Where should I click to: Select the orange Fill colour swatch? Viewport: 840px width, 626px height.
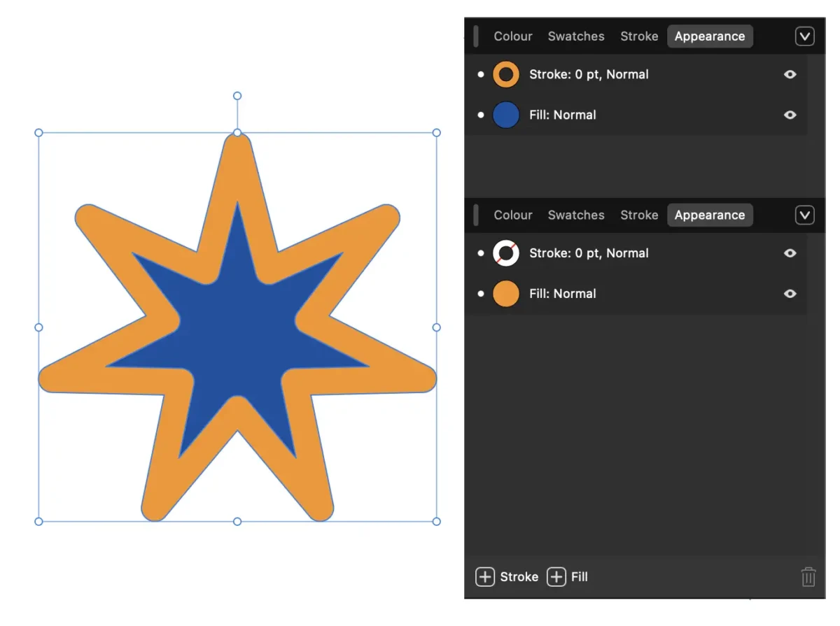pyautogui.click(x=506, y=294)
